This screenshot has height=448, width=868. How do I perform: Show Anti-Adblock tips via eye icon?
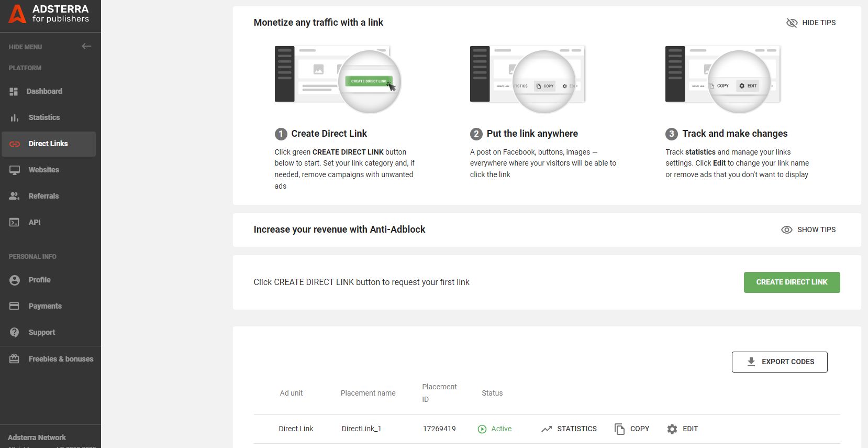(787, 230)
